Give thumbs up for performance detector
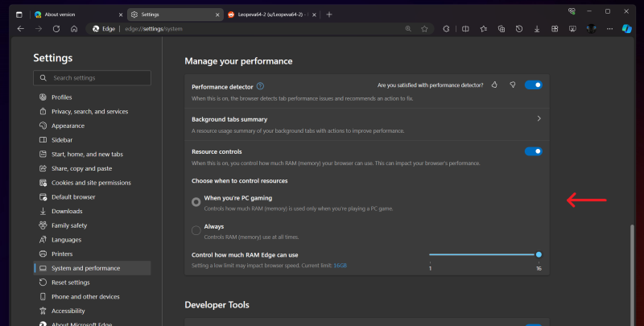The width and height of the screenshot is (644, 326). click(494, 85)
